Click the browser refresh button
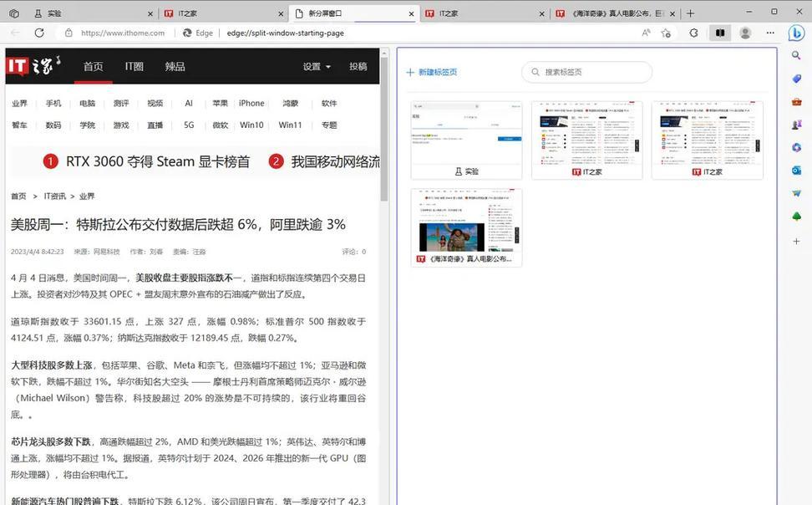The width and height of the screenshot is (812, 505). pyautogui.click(x=39, y=33)
